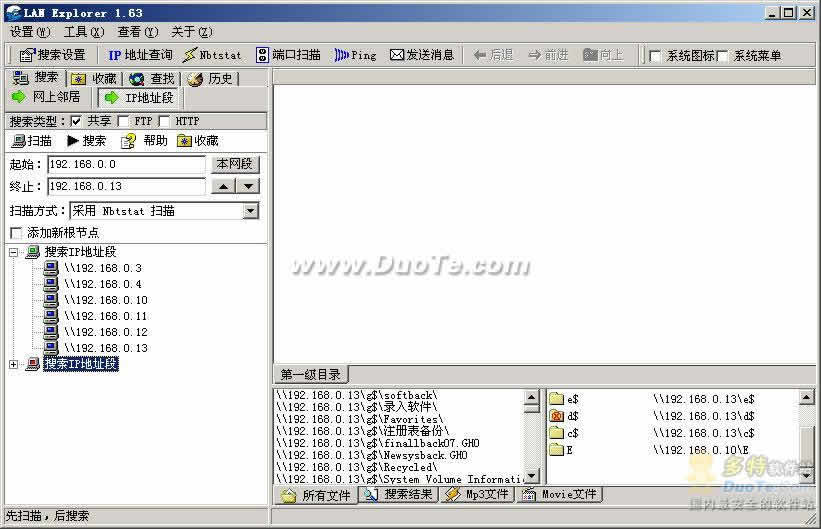Screen dimensions: 821x529
Task: Switch to the 搜索 tab
Action: [36, 78]
